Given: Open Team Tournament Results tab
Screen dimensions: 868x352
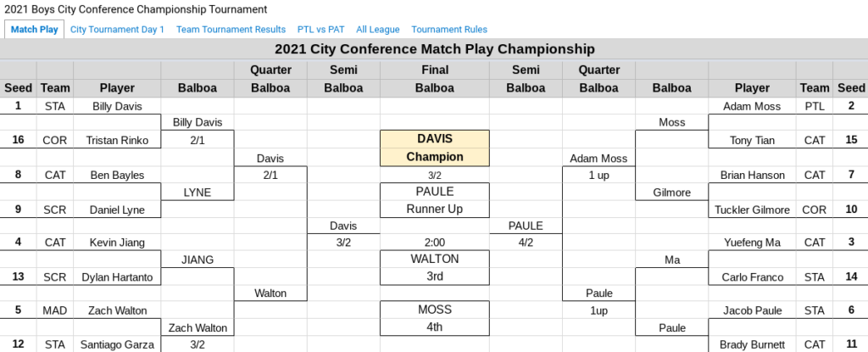Looking at the screenshot, I should tap(231, 30).
